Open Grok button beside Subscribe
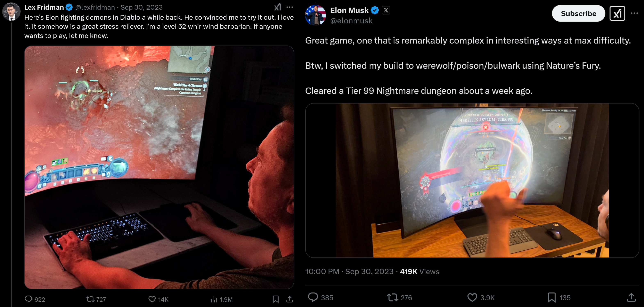Viewport: 644px width, 307px height. (x=617, y=14)
